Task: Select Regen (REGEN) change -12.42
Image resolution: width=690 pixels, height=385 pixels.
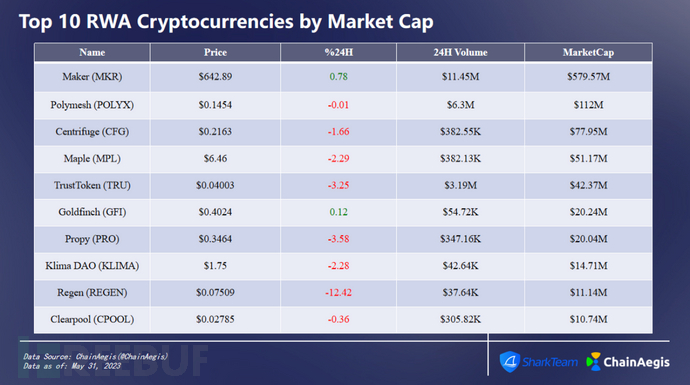Action: (x=338, y=293)
